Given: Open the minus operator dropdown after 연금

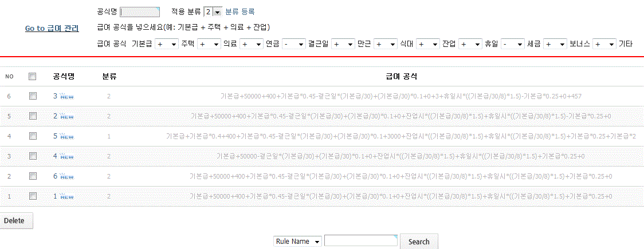Looking at the screenshot, I should pos(294,44).
